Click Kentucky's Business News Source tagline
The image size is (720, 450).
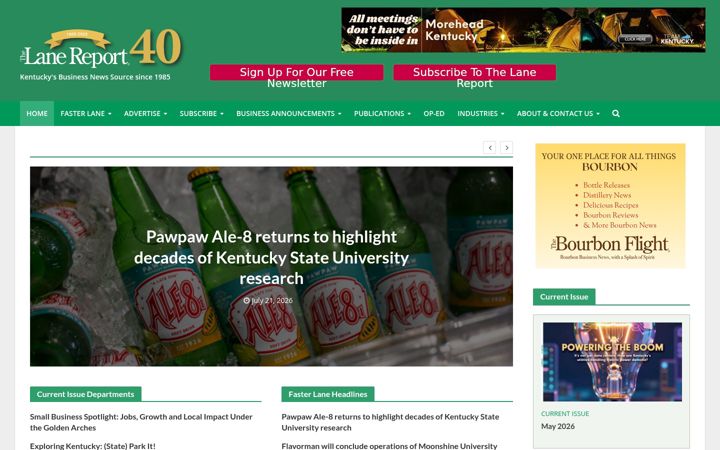[95, 77]
